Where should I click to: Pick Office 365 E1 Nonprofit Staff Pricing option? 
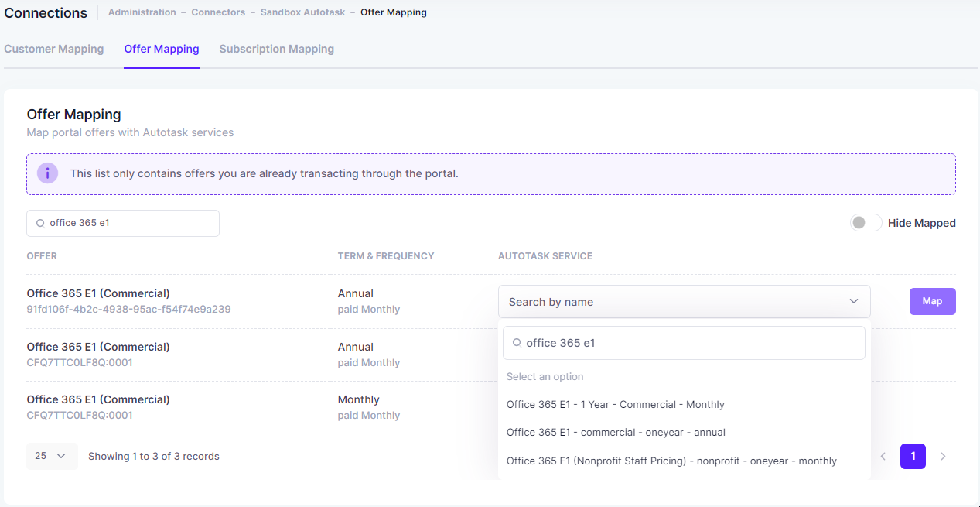point(671,461)
